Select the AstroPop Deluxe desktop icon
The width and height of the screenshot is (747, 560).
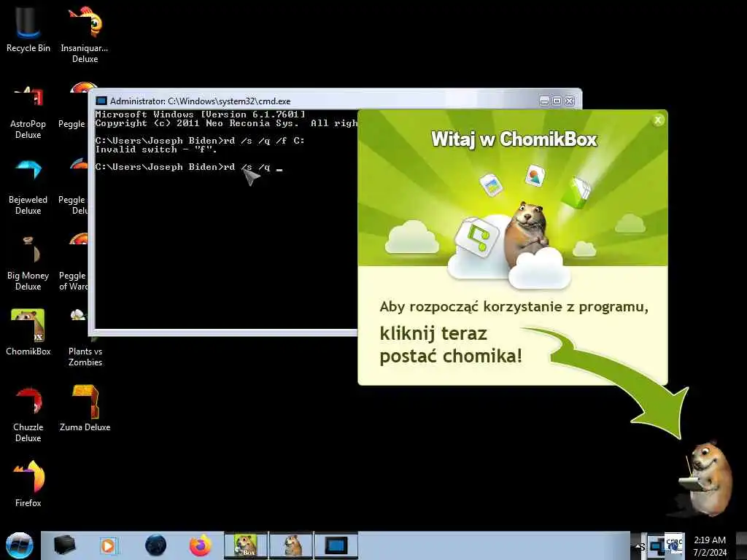[x=28, y=112]
